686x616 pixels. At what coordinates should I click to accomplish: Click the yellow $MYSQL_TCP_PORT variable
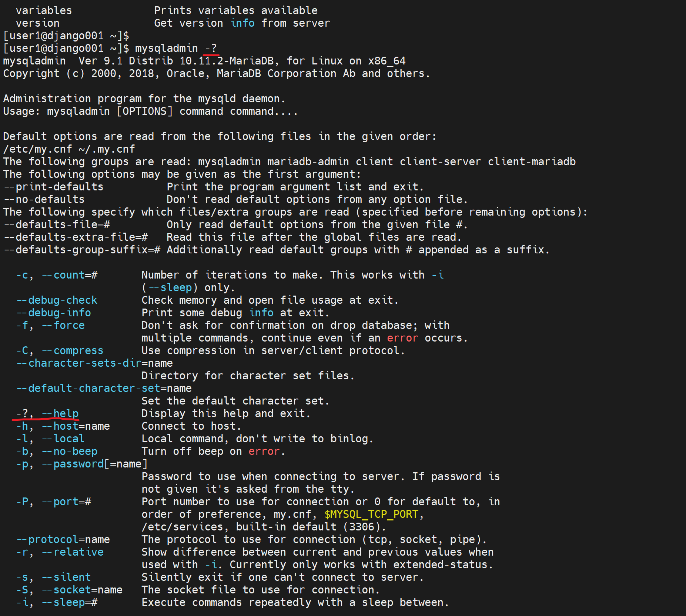point(371,514)
